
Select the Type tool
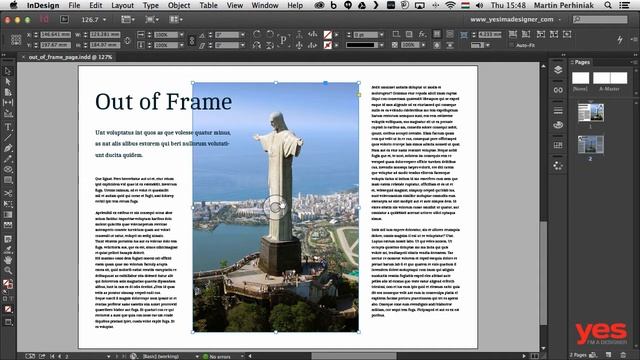[8, 127]
